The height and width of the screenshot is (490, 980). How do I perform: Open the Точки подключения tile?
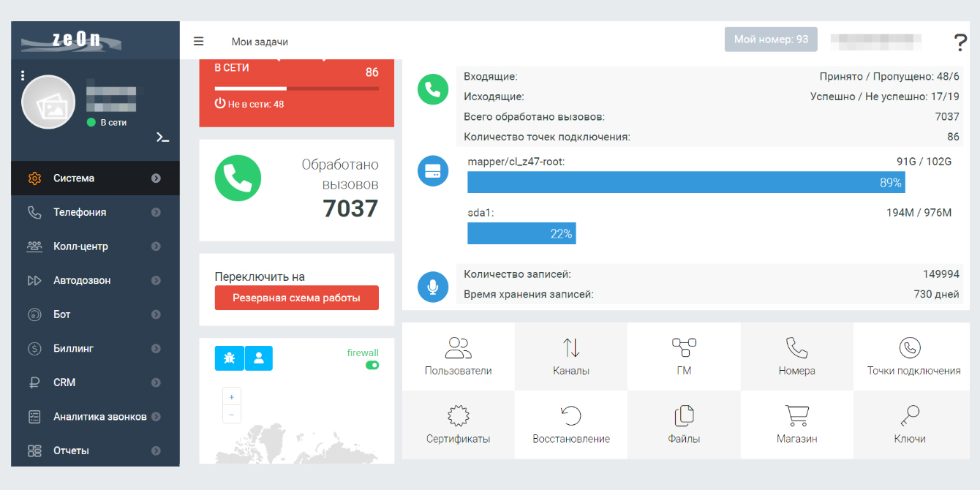point(912,356)
